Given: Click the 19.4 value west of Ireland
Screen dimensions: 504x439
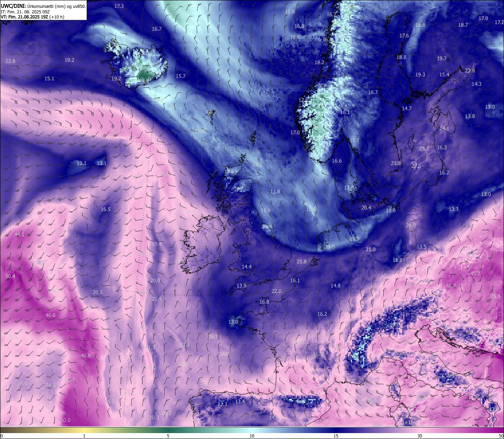Looking at the screenshot, I should [x=157, y=244].
